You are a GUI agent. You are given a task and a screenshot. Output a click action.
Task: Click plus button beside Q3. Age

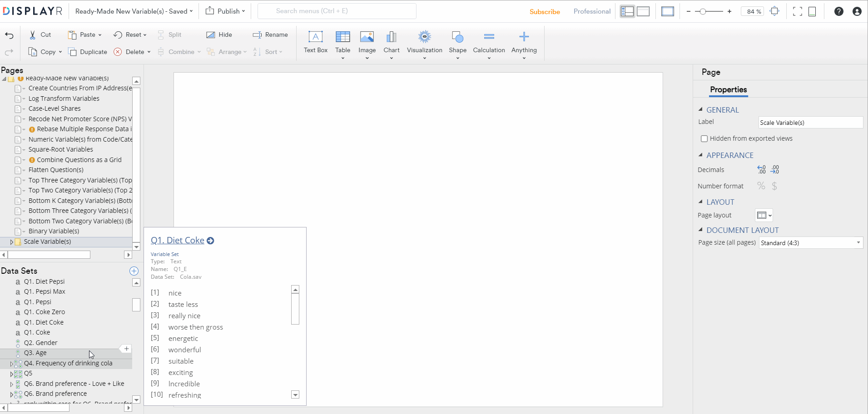(x=126, y=349)
